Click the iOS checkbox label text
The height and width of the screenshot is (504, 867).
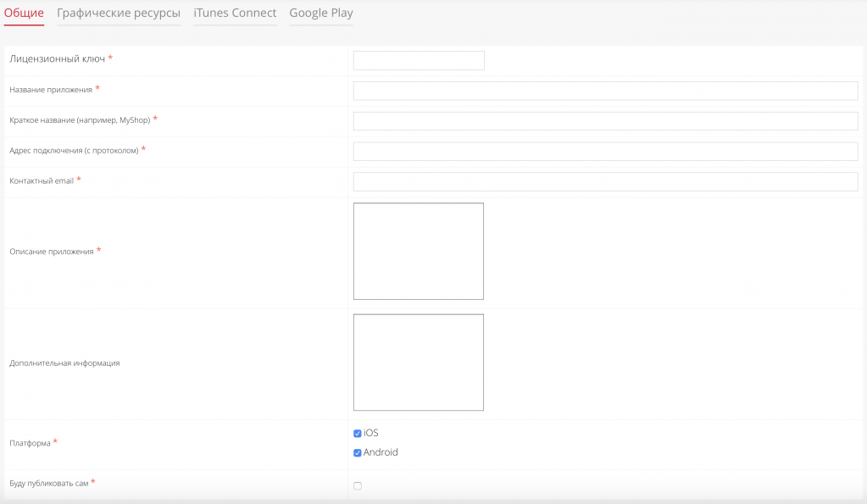coord(371,433)
